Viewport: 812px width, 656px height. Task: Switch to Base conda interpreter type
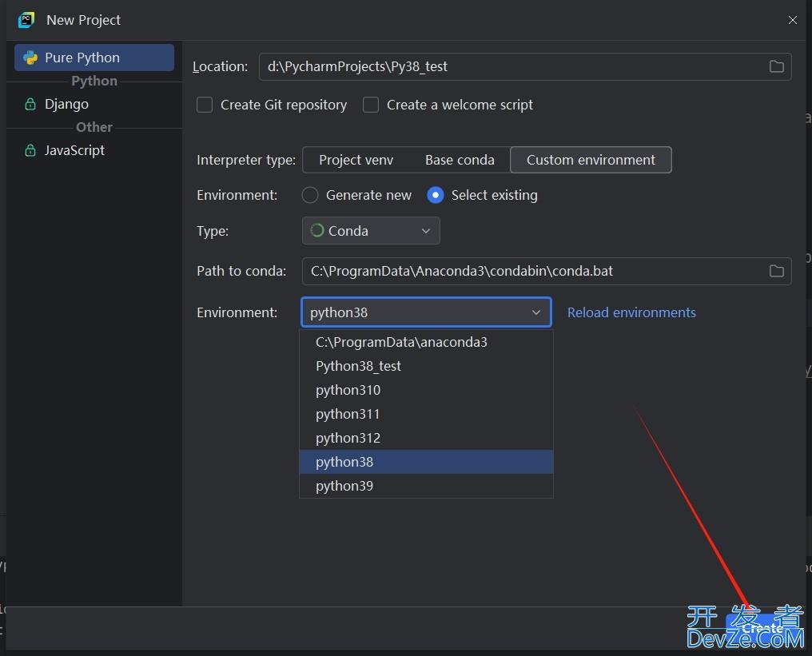tap(460, 160)
